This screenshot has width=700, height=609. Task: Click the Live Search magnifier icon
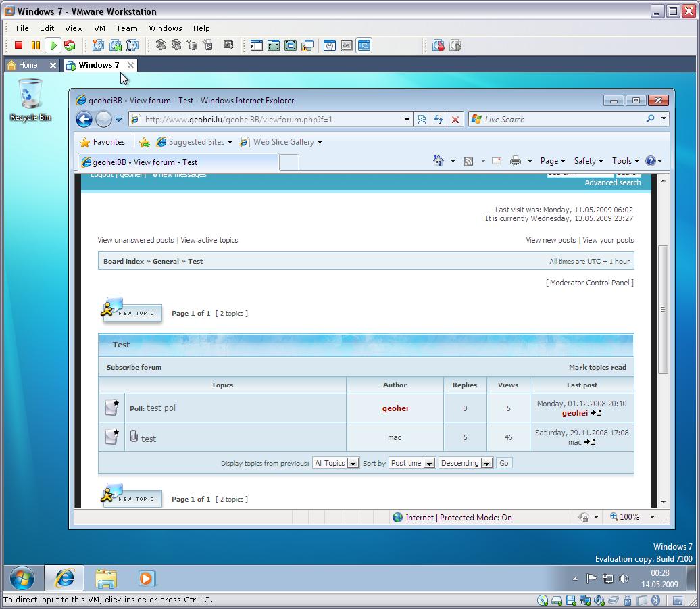pyautogui.click(x=651, y=119)
